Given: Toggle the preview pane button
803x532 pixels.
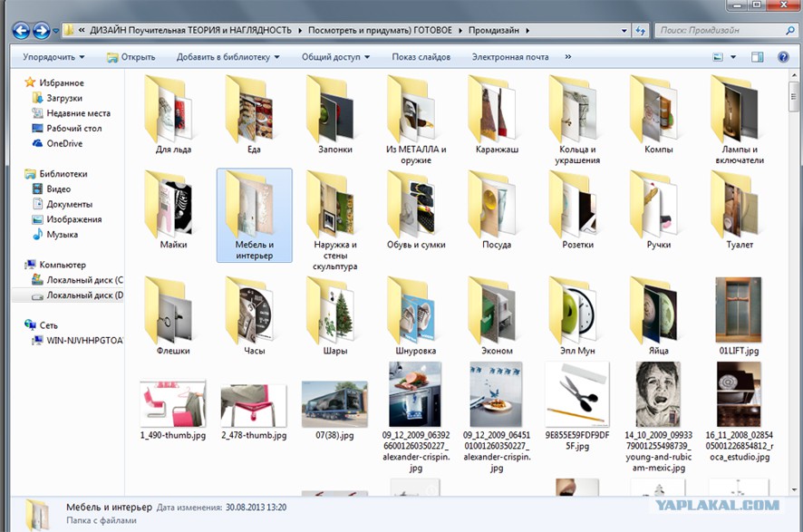Looking at the screenshot, I should (758, 57).
